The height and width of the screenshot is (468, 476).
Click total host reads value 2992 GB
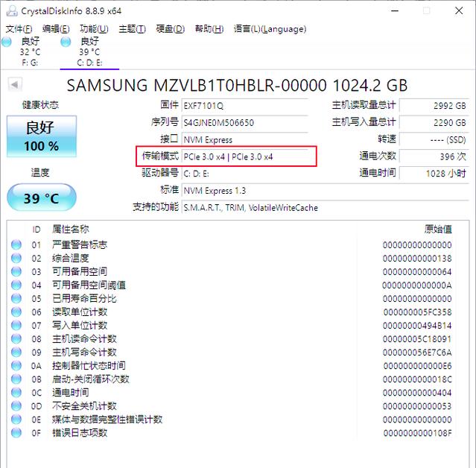pos(434,106)
